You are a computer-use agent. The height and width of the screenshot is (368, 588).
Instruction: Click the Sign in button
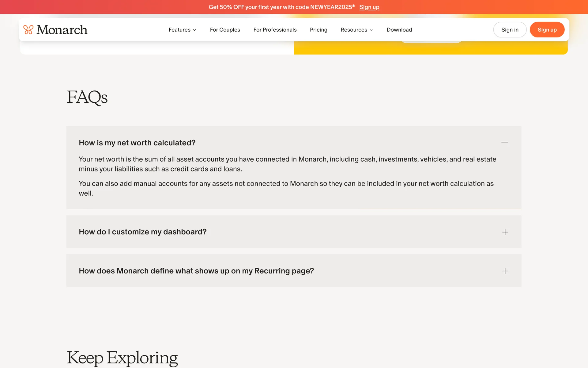click(x=510, y=30)
